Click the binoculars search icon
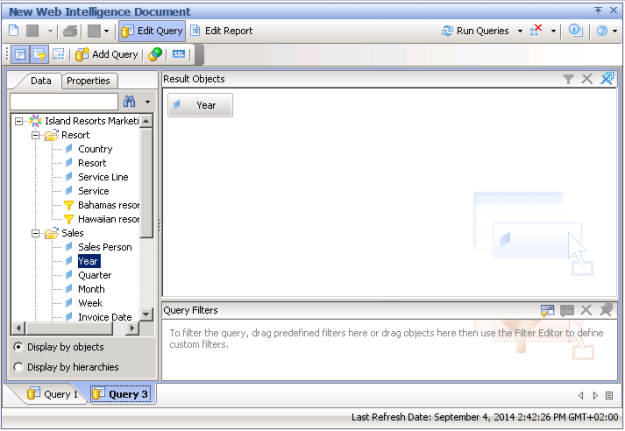This screenshot has width=625, height=431. click(x=129, y=101)
